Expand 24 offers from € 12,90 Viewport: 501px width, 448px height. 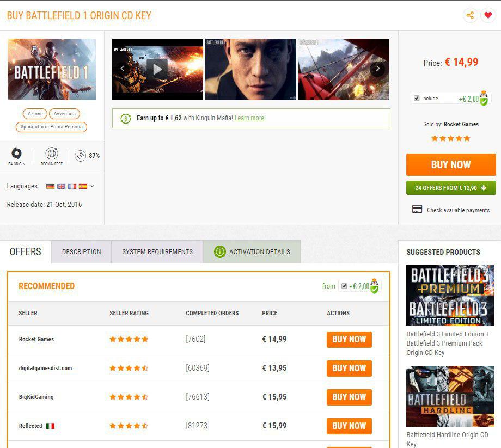451,188
